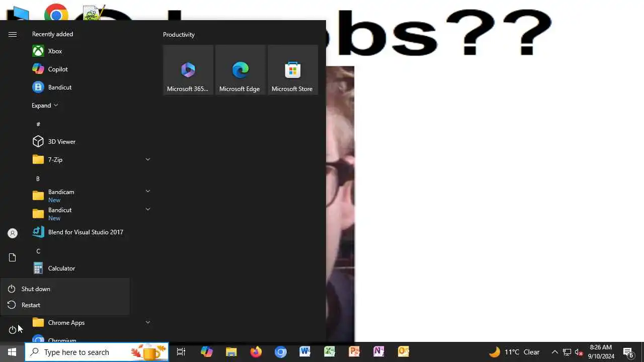Expand the 7-Zip folder
Screen dimensions: 644x362
coord(91,160)
